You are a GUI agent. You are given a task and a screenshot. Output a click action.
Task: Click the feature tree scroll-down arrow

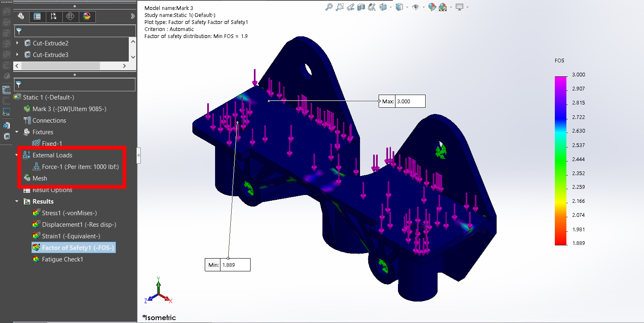click(x=133, y=57)
